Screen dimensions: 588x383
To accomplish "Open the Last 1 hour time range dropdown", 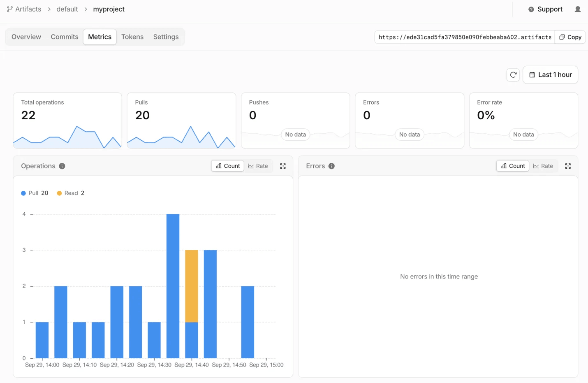I will coord(550,75).
